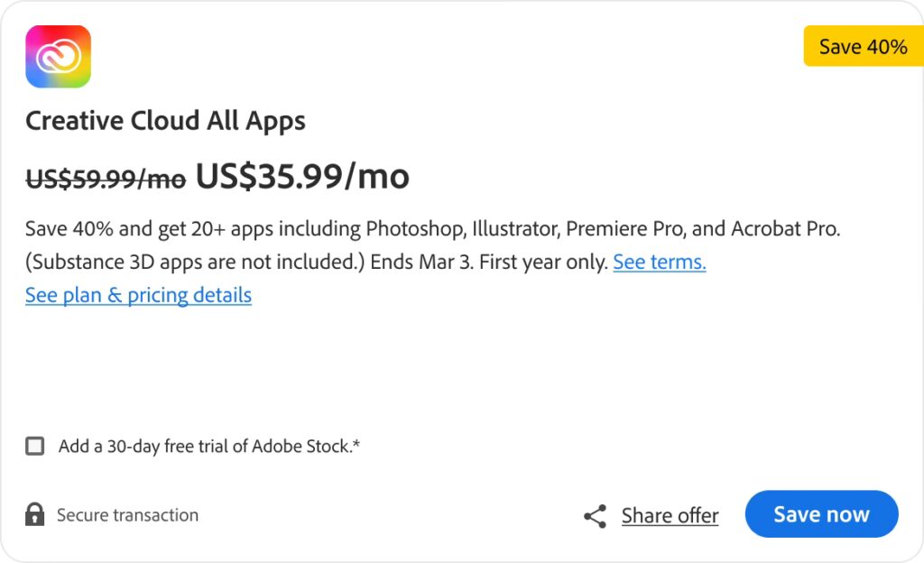The height and width of the screenshot is (563, 924).
Task: Click the padlock icon beside Secure transaction
Action: tap(35, 515)
